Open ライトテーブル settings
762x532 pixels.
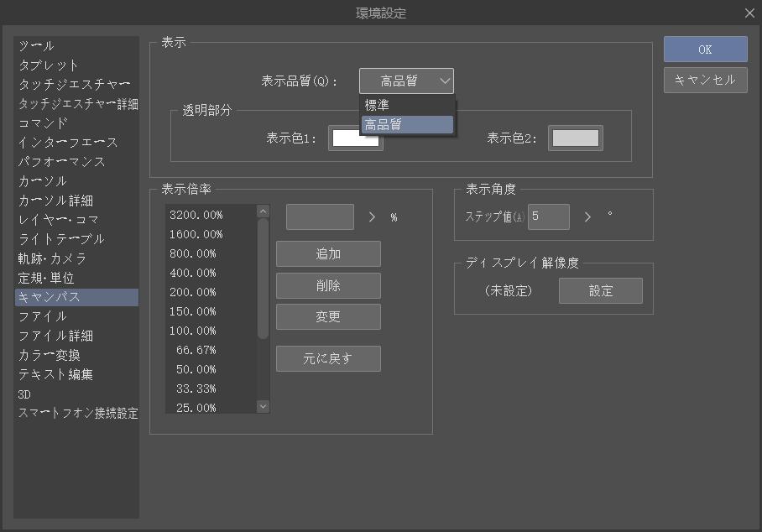(x=76, y=239)
